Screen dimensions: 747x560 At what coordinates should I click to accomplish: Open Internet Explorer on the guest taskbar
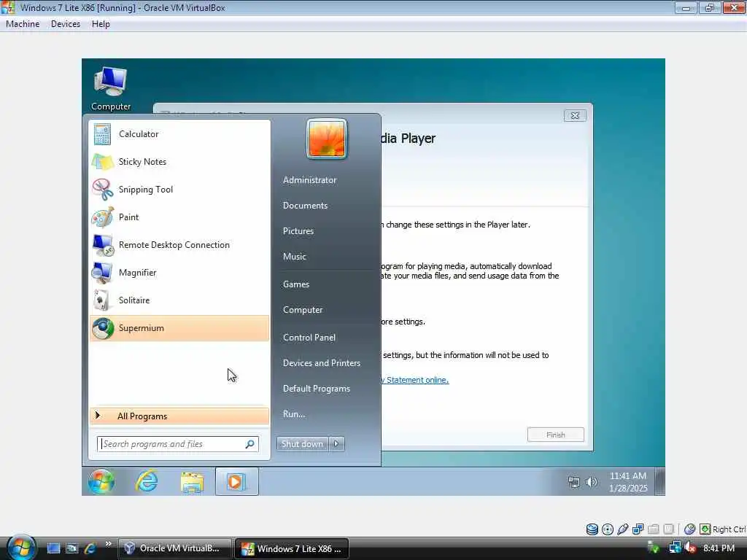146,481
